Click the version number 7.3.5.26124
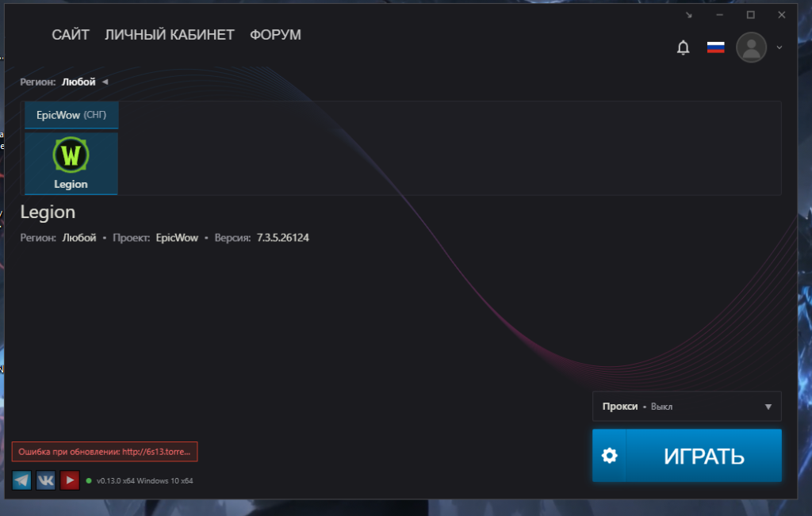This screenshot has height=516, width=812. click(283, 238)
